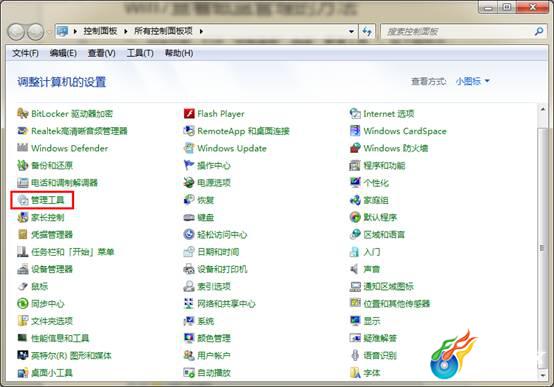Click the scrollbar down arrow
Image resolution: width=554 pixels, height=387 pixels.
542,375
